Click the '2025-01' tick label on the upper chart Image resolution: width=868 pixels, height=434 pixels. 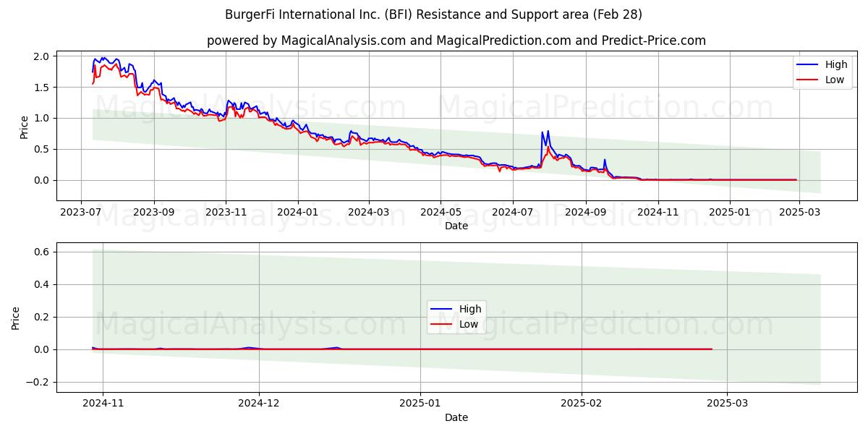click(x=729, y=212)
